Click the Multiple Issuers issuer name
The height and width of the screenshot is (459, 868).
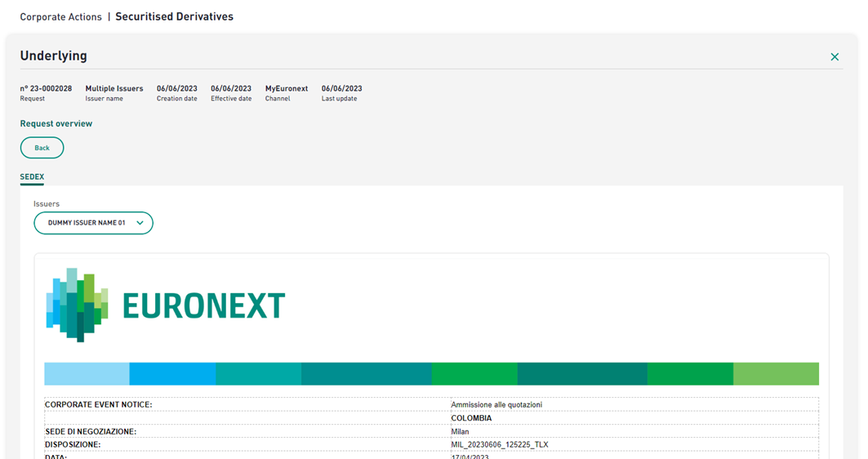[x=114, y=88]
